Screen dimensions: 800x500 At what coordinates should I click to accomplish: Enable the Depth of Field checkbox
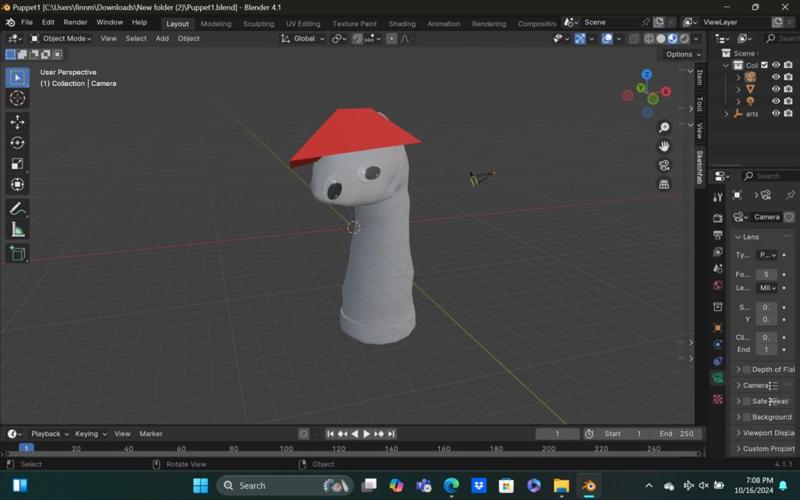746,370
